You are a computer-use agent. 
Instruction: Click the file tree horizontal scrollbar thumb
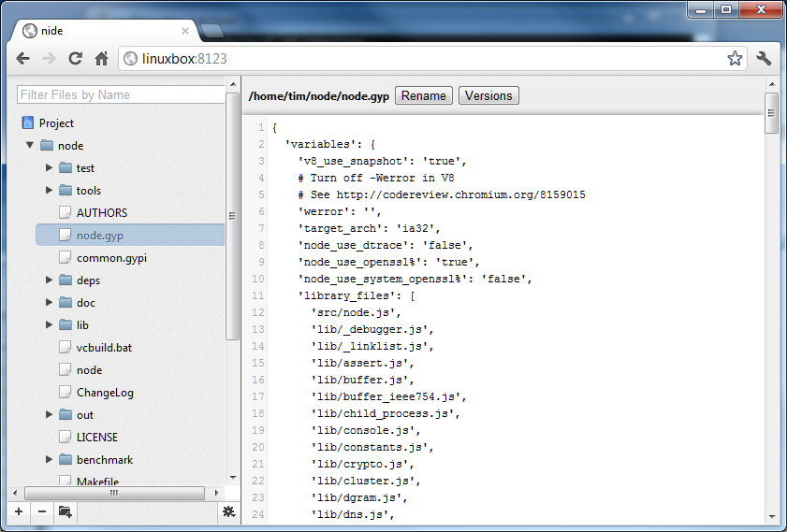[114, 493]
